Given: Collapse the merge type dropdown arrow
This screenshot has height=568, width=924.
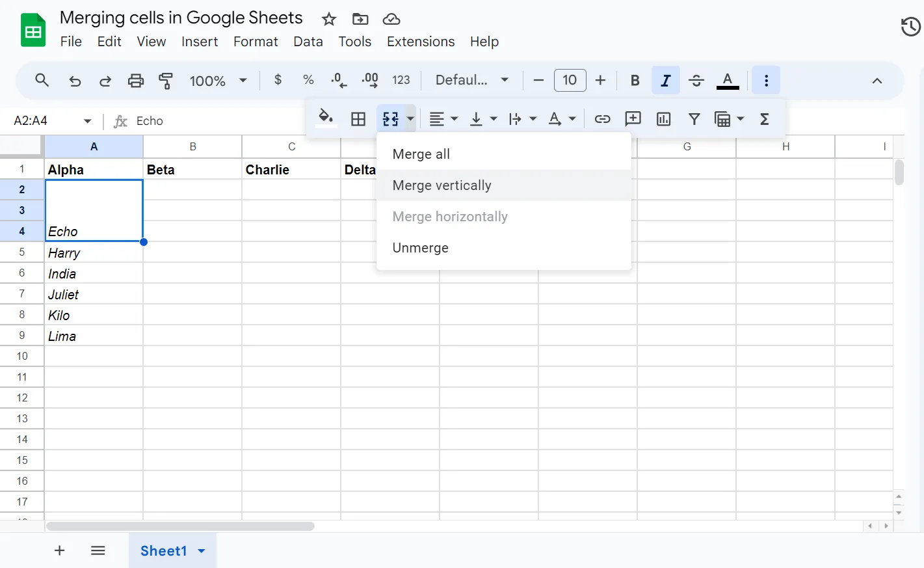Looking at the screenshot, I should 410,119.
